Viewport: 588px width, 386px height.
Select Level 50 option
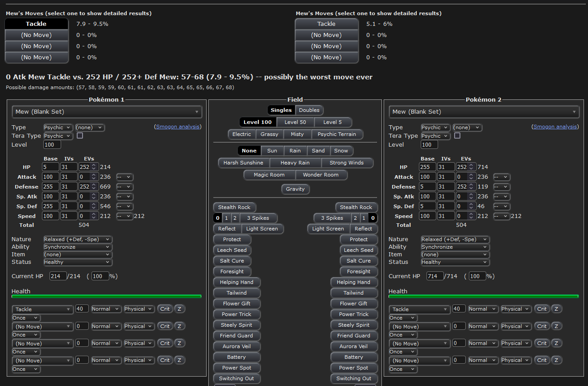[295, 122]
